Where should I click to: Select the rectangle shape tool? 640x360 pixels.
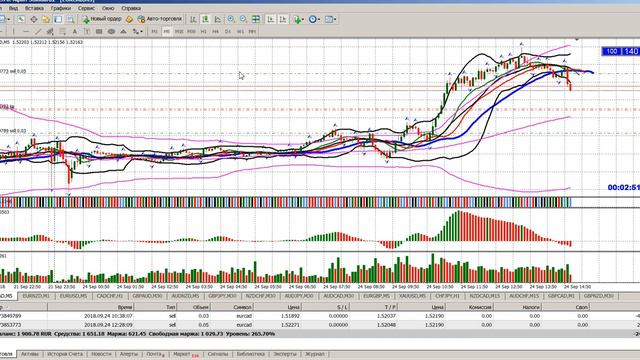[x=99, y=31]
